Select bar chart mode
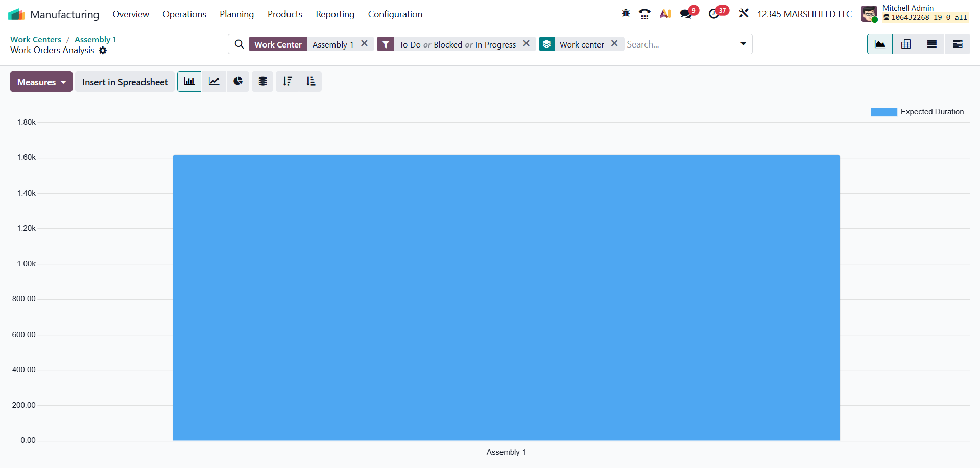 click(x=189, y=82)
